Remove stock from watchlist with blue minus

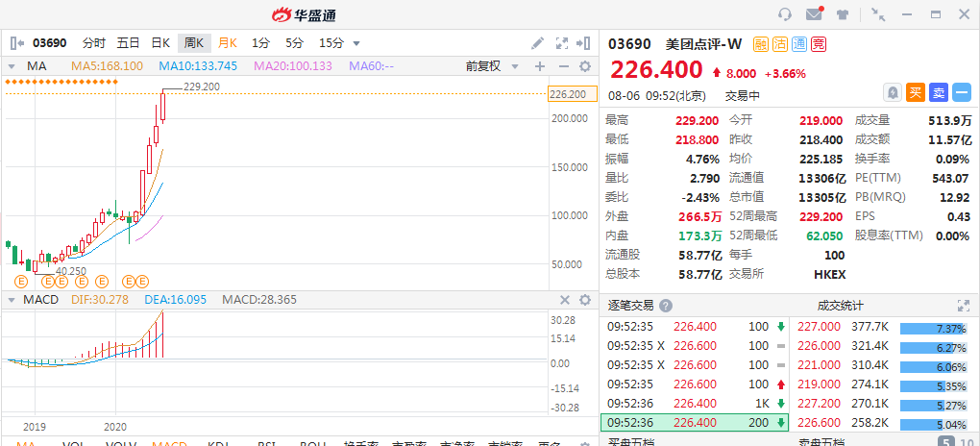(962, 92)
